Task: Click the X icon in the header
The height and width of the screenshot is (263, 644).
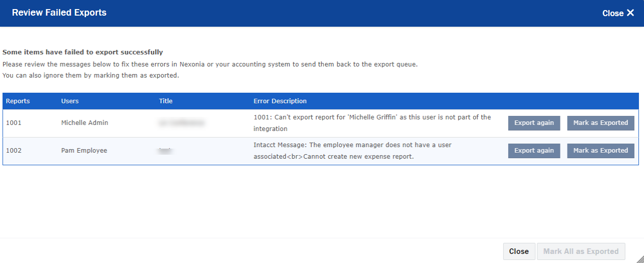Action: (x=630, y=13)
